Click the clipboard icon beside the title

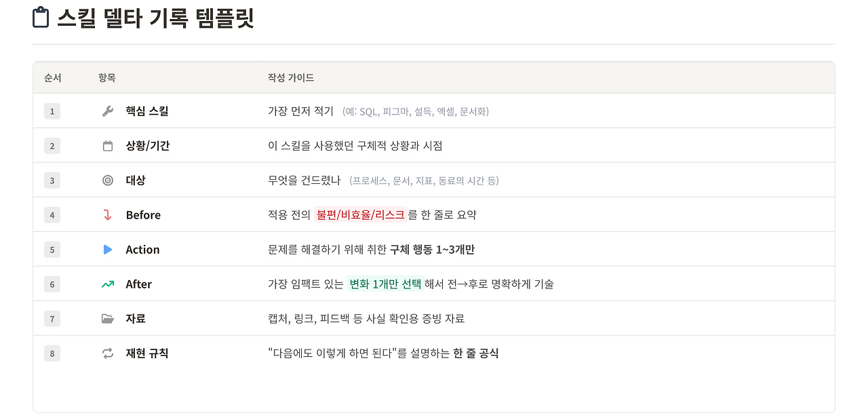(x=41, y=18)
